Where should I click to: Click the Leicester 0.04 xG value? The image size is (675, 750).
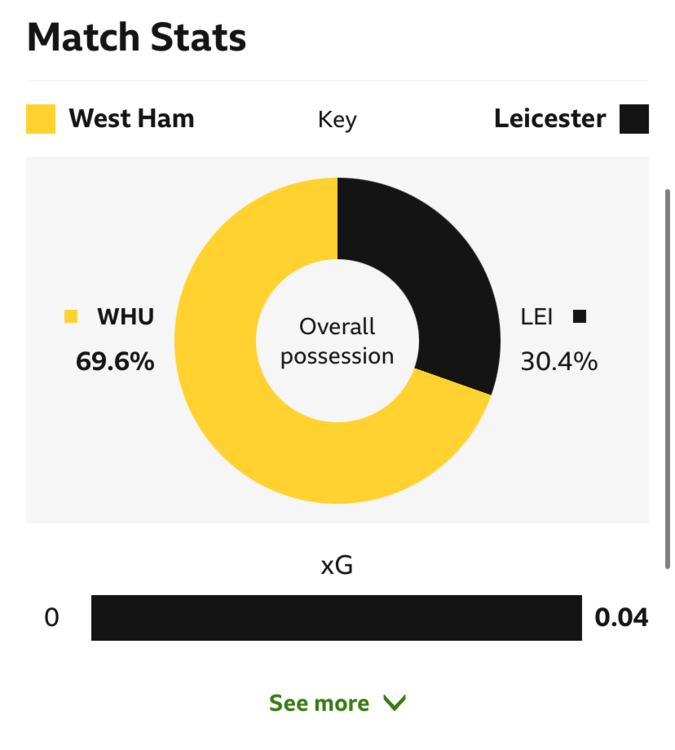pos(621,618)
